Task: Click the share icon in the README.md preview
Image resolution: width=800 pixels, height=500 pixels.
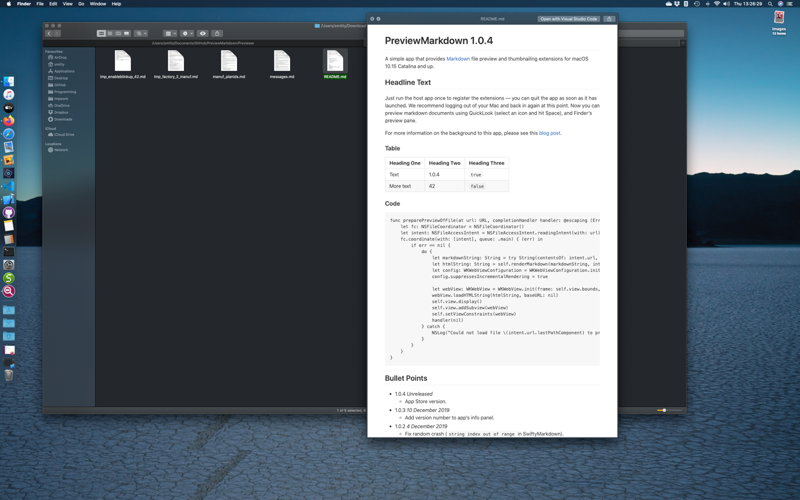Action: (609, 19)
